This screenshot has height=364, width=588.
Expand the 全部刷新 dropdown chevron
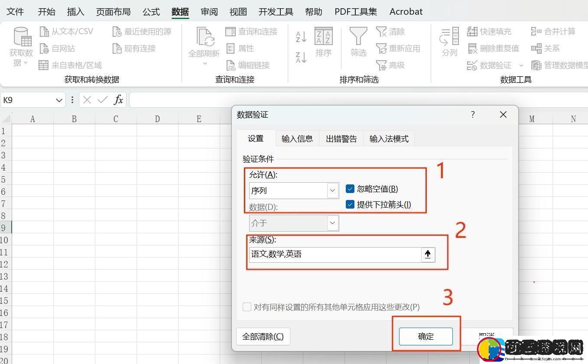tap(205, 64)
